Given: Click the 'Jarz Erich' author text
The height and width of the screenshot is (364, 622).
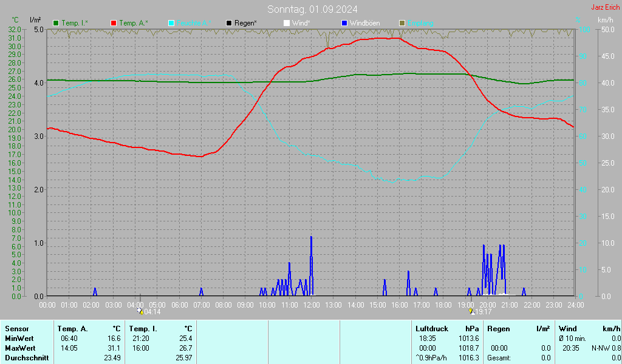Looking at the screenshot, I should [x=605, y=7].
